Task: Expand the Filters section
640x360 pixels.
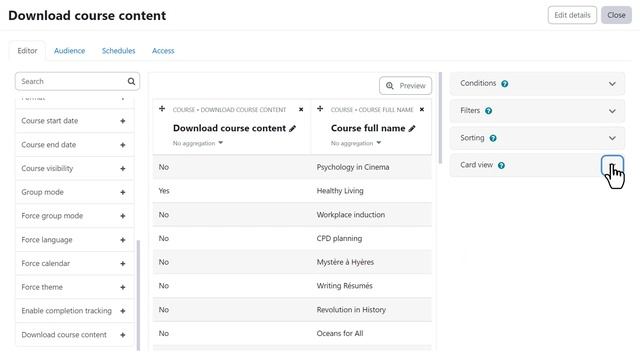Action: pyautogui.click(x=612, y=111)
